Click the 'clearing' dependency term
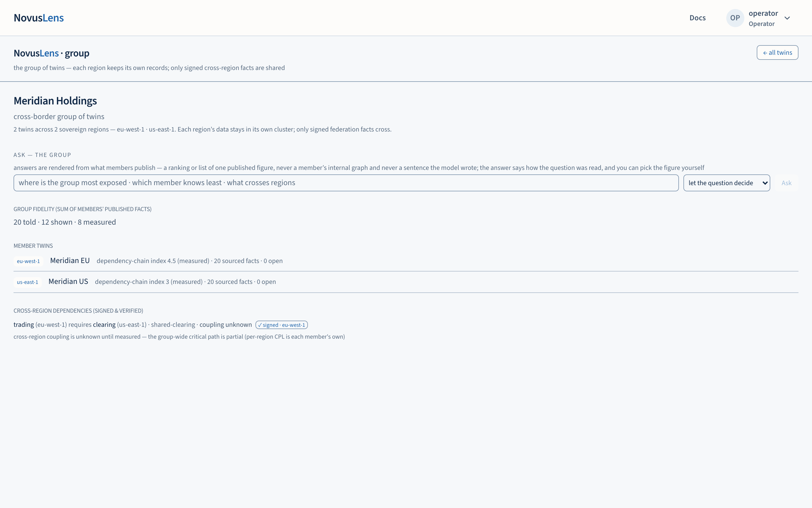The image size is (812, 508). coord(104,325)
